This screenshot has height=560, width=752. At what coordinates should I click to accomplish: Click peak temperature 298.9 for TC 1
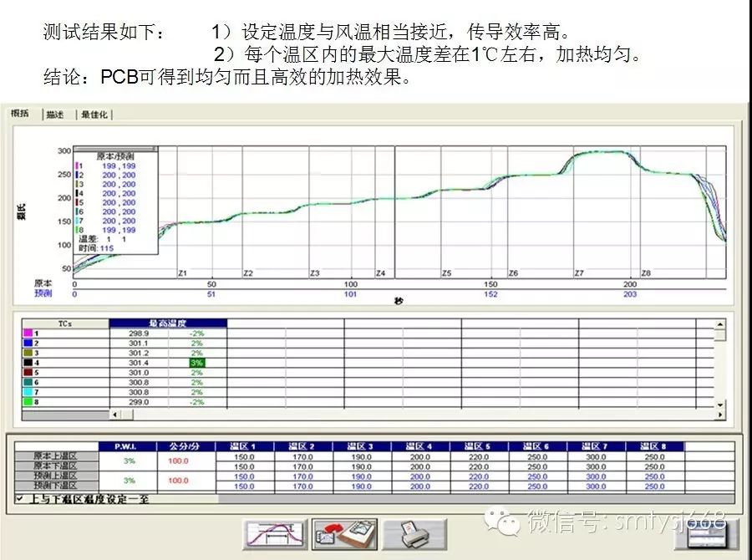pyautogui.click(x=139, y=333)
